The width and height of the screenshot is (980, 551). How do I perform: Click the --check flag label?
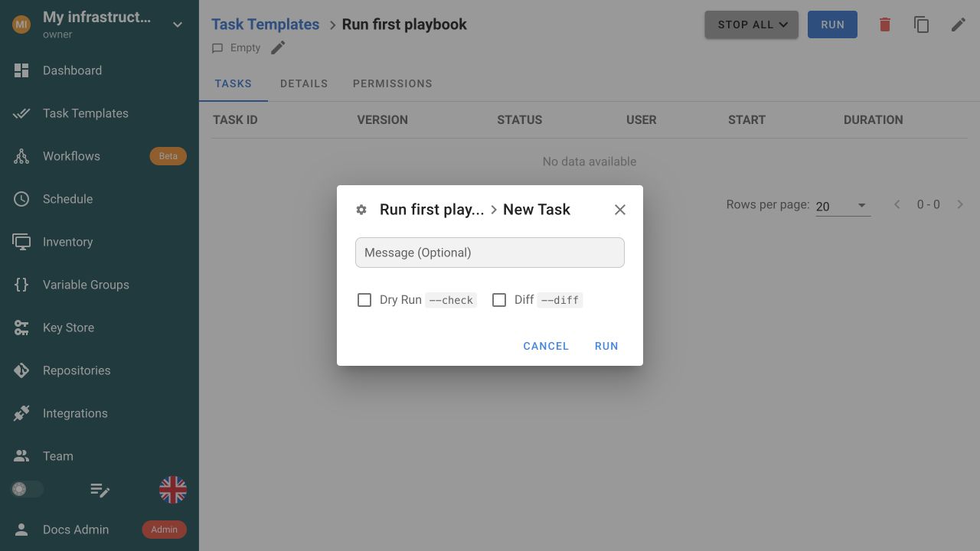pyautogui.click(x=451, y=300)
